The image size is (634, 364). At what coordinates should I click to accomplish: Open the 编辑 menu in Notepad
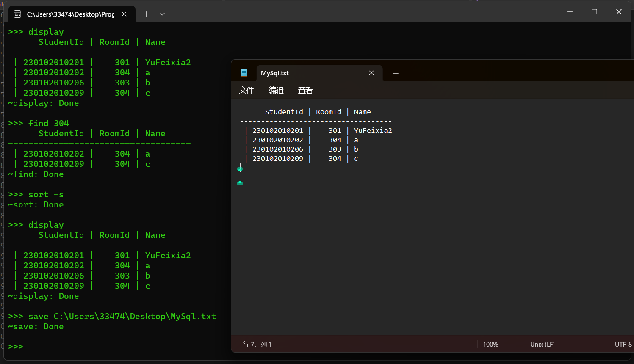tap(276, 90)
